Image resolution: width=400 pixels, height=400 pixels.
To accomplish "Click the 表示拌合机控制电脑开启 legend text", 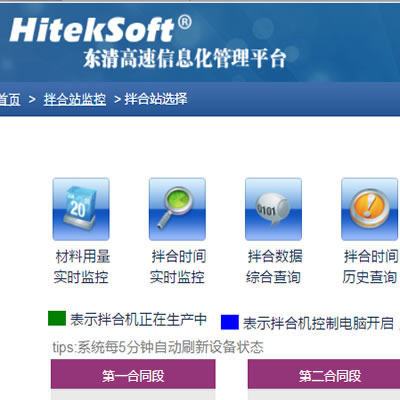I will coord(318,323).
